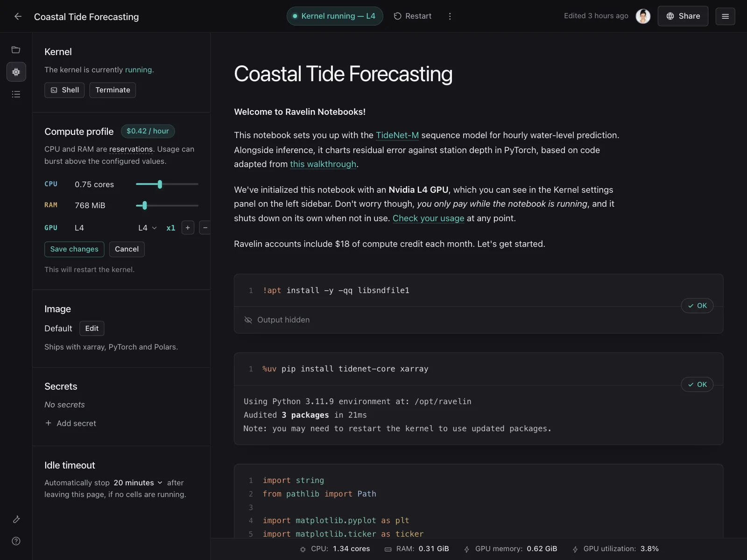Terminate the kernel
Screen dimensions: 747x560
point(113,90)
